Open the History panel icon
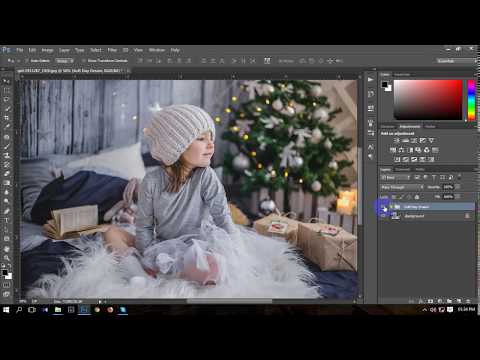This screenshot has width=480, height=360. (371, 94)
